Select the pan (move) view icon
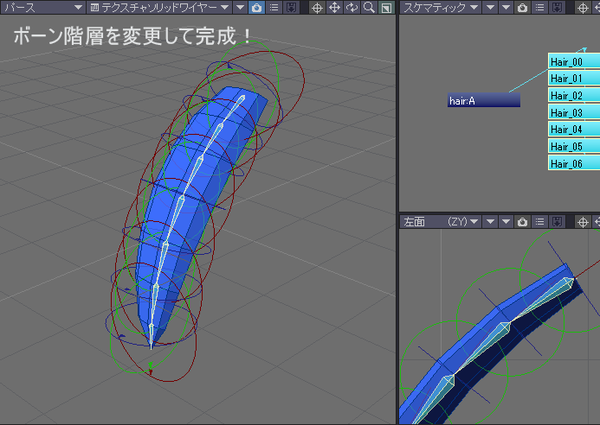 click(x=334, y=8)
